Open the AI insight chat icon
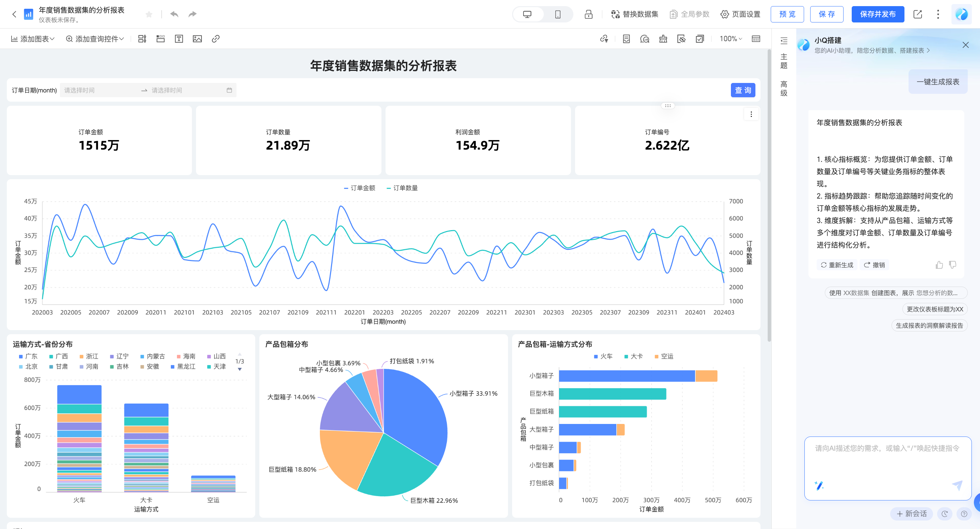Image resolution: width=980 pixels, height=529 pixels. point(644,39)
